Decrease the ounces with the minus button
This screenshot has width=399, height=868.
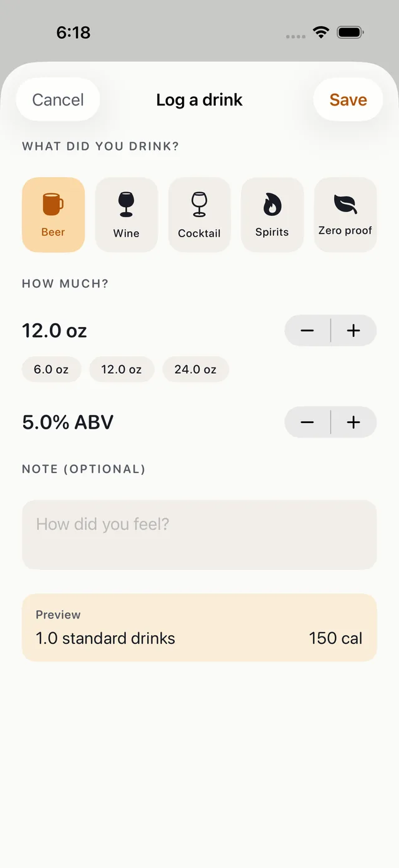[307, 330]
